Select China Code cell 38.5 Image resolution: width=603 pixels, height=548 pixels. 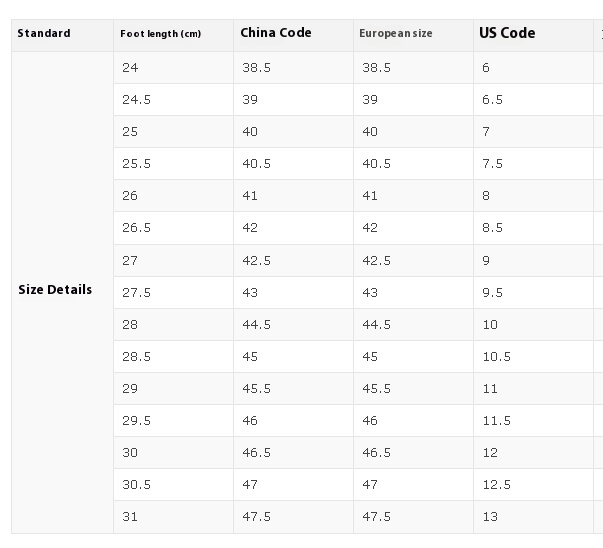click(x=257, y=68)
